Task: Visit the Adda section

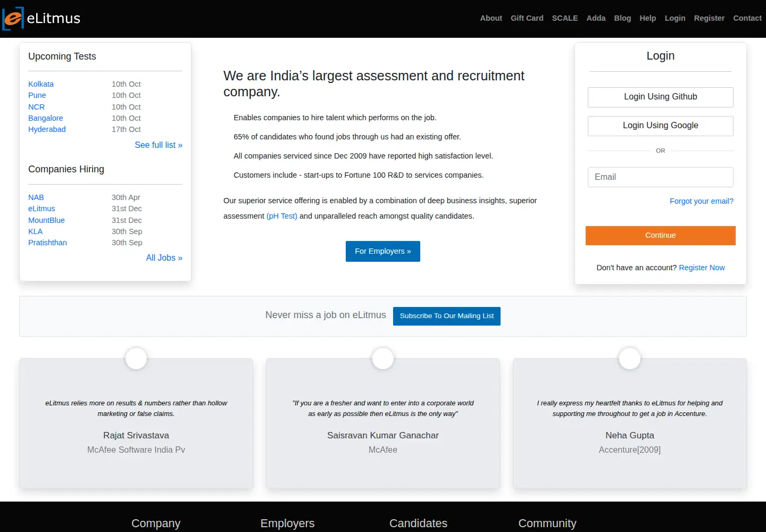Action: click(x=596, y=18)
